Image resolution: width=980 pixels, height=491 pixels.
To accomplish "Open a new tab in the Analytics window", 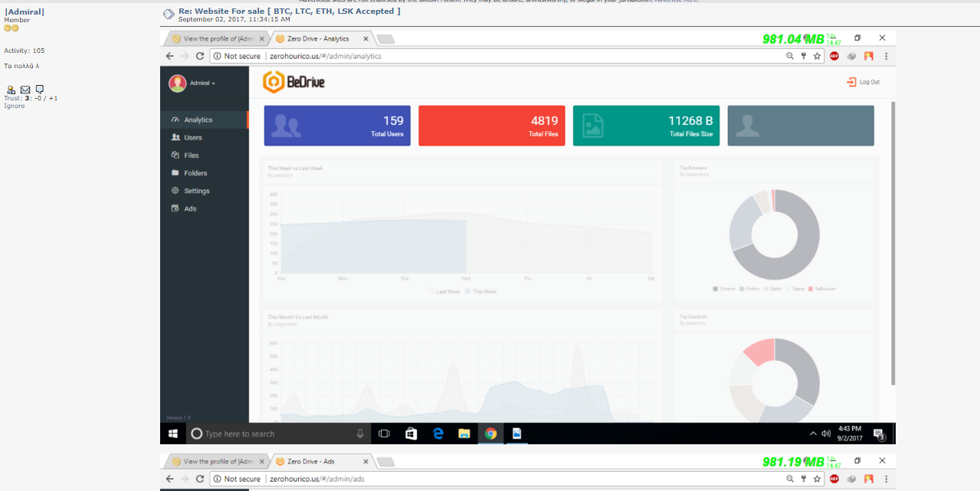I will click(385, 39).
